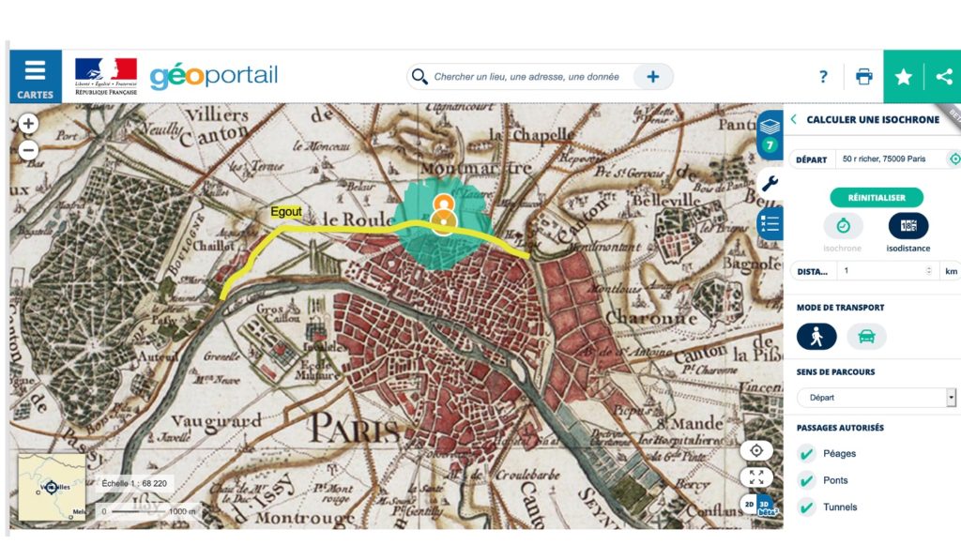961x560 pixels.
Task: Click the République Française emblem
Action: coord(106,77)
